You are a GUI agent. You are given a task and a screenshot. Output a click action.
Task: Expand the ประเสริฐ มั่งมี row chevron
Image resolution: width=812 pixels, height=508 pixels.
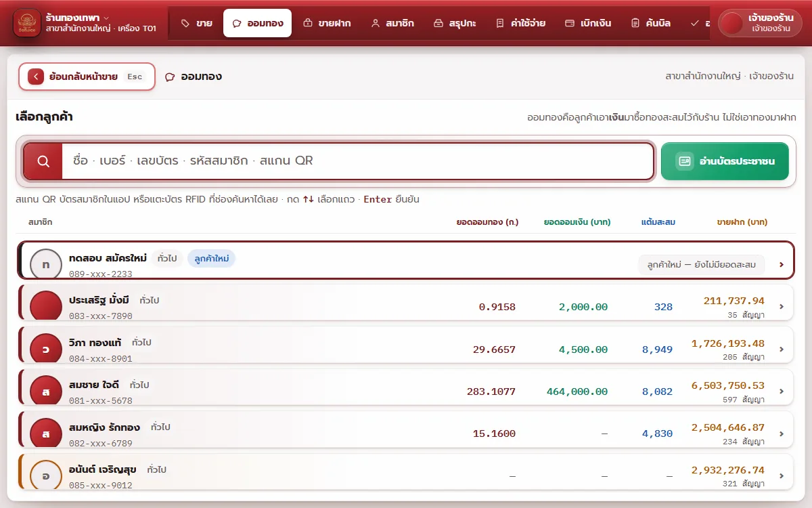[x=782, y=307]
